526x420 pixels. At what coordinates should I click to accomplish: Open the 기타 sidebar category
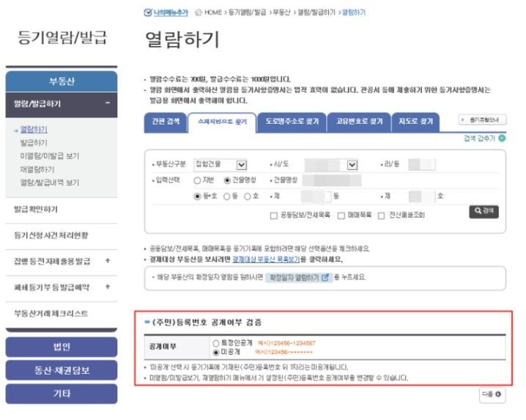[x=62, y=394]
